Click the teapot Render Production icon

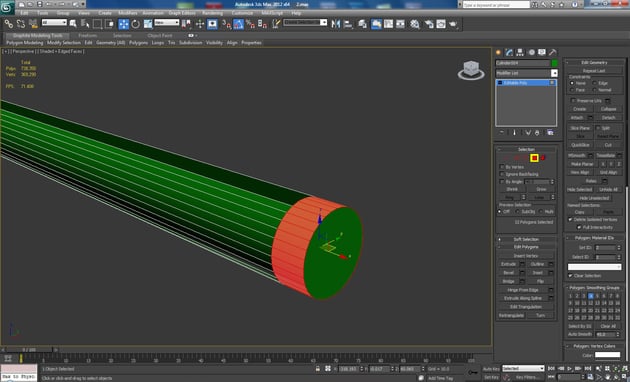click(x=453, y=24)
